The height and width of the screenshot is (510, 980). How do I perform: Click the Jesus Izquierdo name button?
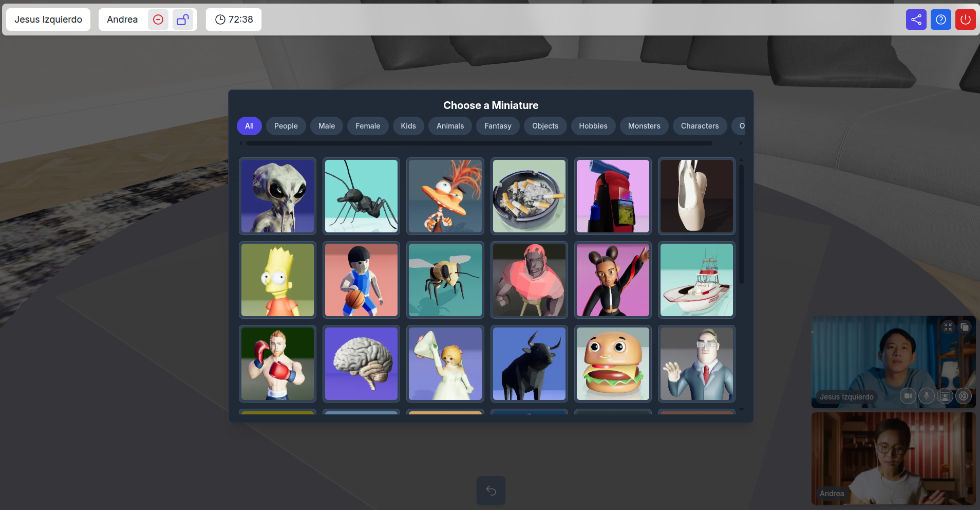pyautogui.click(x=48, y=20)
